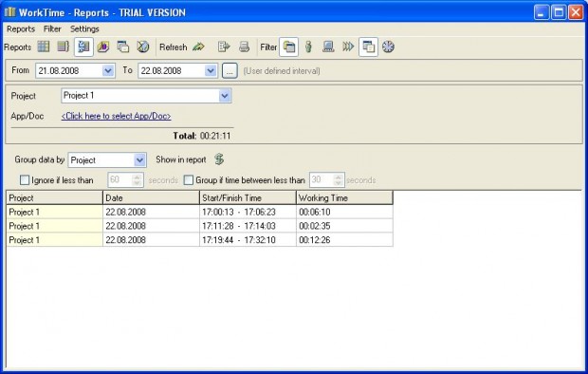Open the Filter menu

[x=52, y=28]
